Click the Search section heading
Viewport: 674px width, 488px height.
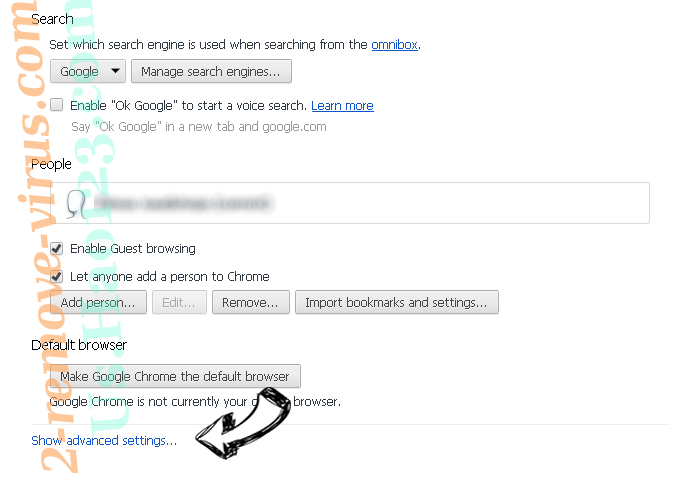pos(52,19)
